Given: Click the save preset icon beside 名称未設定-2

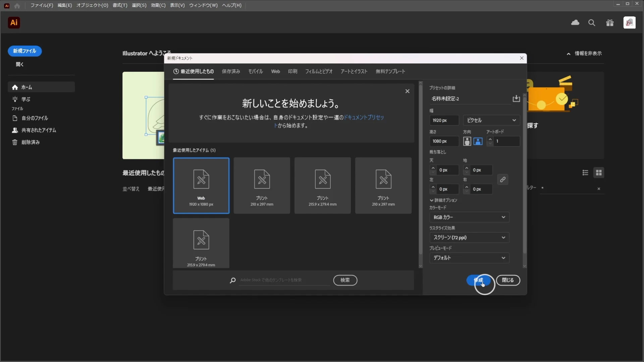Looking at the screenshot, I should coord(516,99).
